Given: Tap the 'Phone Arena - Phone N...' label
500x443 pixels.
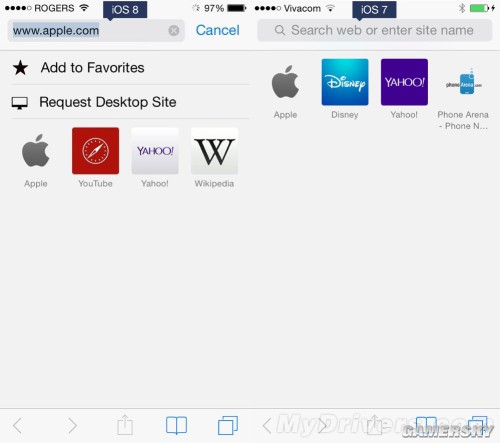Looking at the screenshot, I should pyautogui.click(x=463, y=120).
